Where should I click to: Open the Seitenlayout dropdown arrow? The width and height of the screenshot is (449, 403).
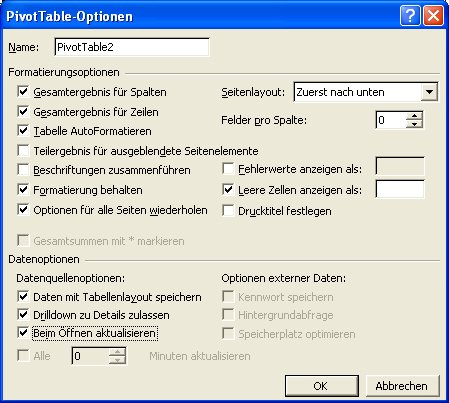tap(429, 92)
